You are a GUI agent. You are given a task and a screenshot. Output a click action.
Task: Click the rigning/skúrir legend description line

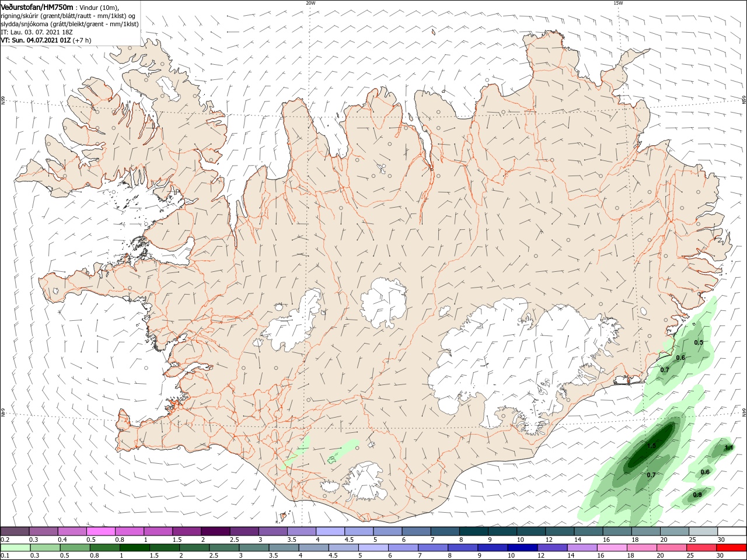pos(68,16)
